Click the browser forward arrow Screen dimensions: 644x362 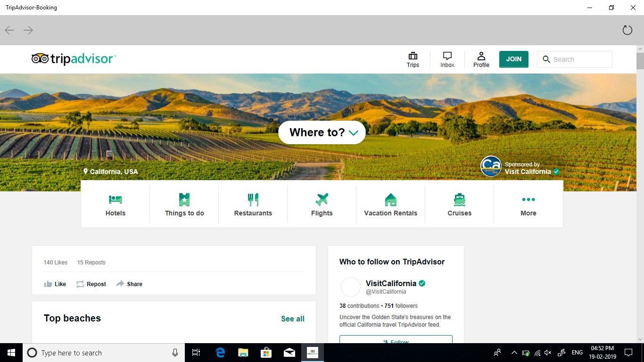28,30
